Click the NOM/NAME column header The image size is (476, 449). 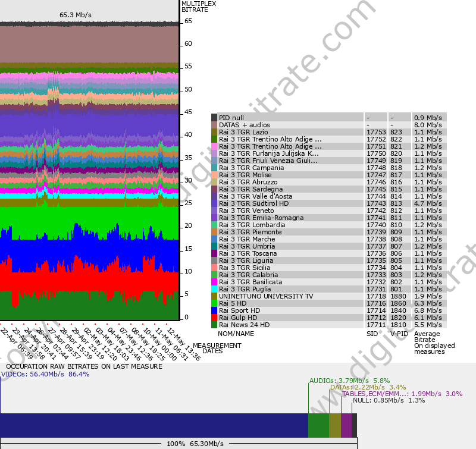pyautogui.click(x=236, y=334)
